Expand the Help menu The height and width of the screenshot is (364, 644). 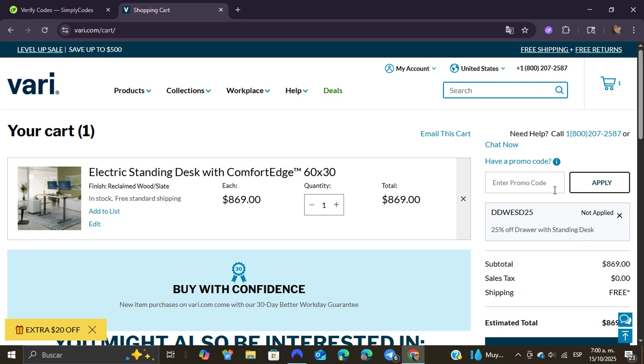tap(297, 91)
